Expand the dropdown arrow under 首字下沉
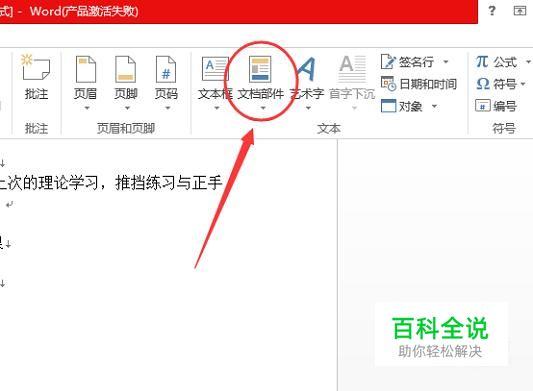The image size is (533, 391). click(x=354, y=108)
